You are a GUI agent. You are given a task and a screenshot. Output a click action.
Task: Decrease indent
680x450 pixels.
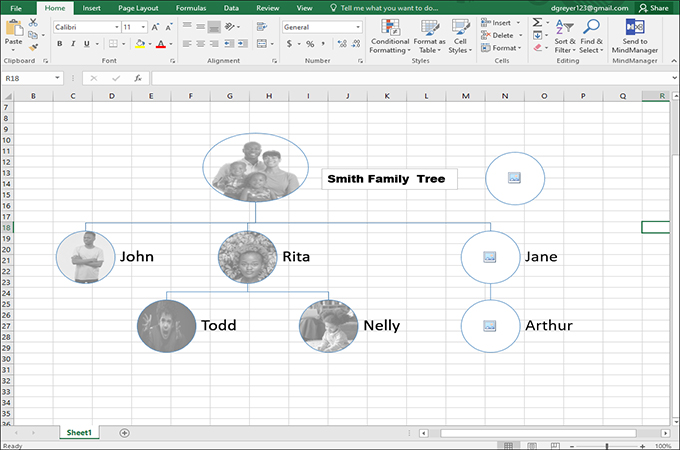tap(229, 44)
